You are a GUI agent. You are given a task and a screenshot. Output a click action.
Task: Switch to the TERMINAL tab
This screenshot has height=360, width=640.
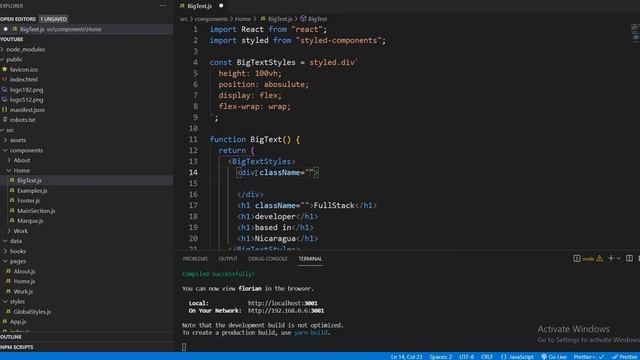[x=310, y=259]
